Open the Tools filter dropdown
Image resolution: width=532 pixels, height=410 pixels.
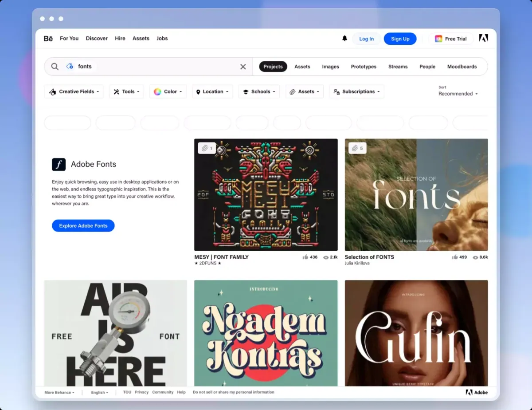(126, 91)
